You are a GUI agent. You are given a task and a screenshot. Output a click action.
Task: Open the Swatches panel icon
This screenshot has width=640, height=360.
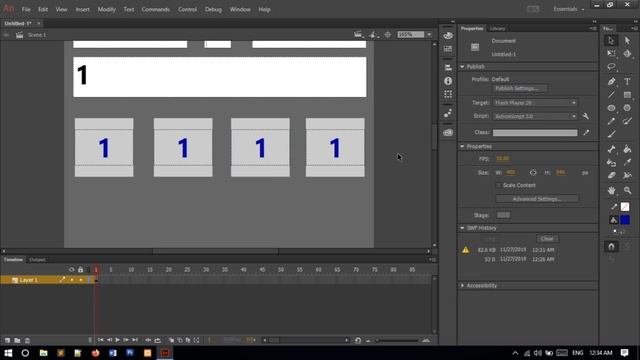tap(448, 49)
